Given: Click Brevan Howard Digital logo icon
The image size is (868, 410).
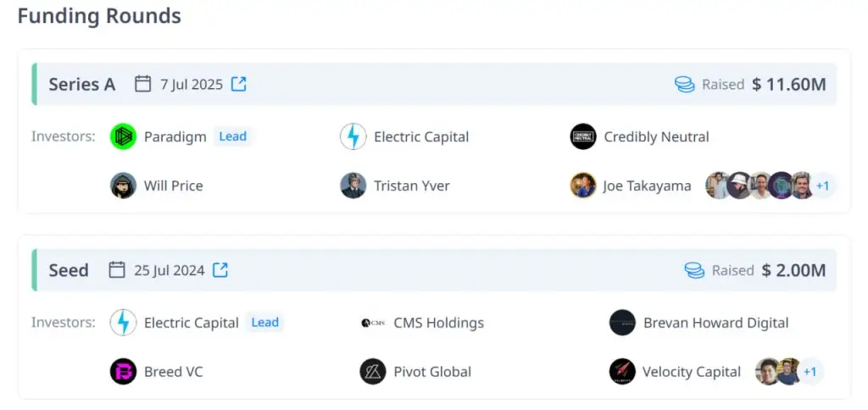Looking at the screenshot, I should [x=622, y=323].
